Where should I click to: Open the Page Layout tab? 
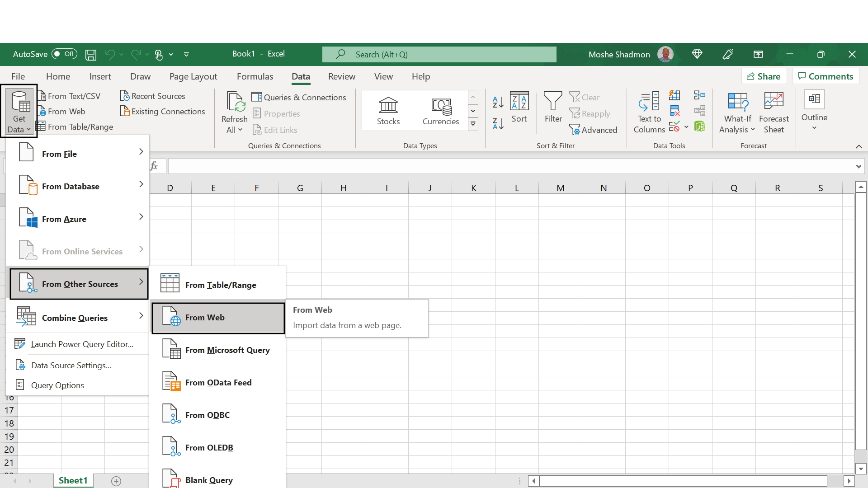(x=193, y=76)
